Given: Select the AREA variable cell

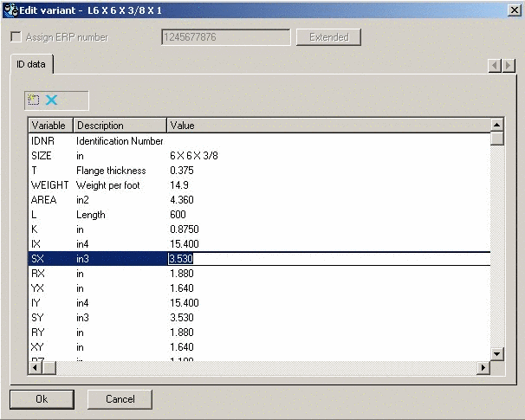Looking at the screenshot, I should [43, 200].
